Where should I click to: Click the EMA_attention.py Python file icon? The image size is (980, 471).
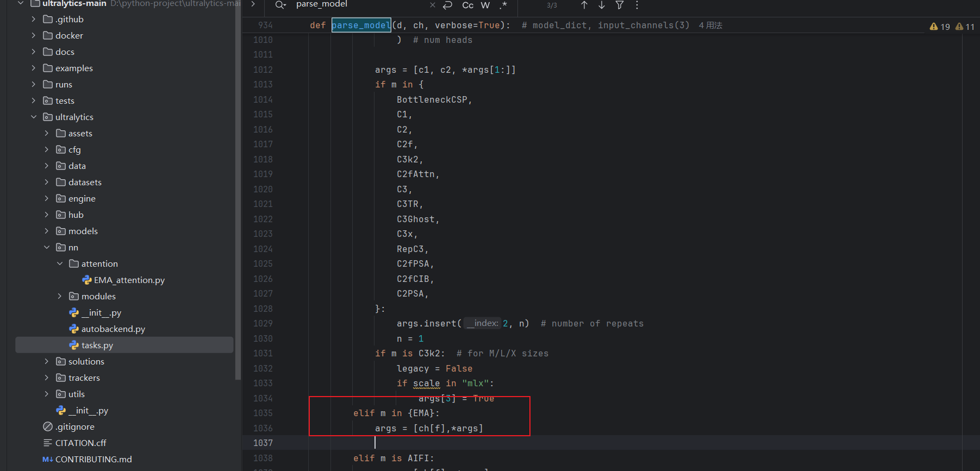click(x=87, y=280)
